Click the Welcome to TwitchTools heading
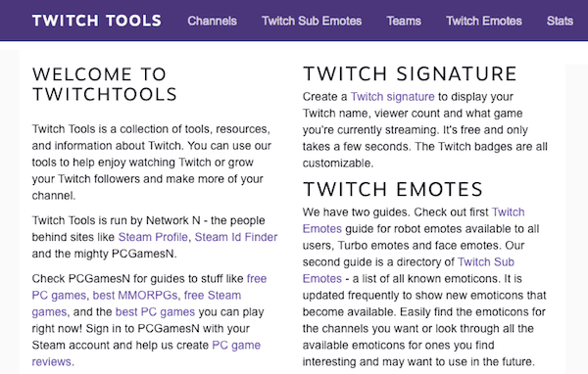This screenshot has width=588, height=374. click(x=105, y=84)
